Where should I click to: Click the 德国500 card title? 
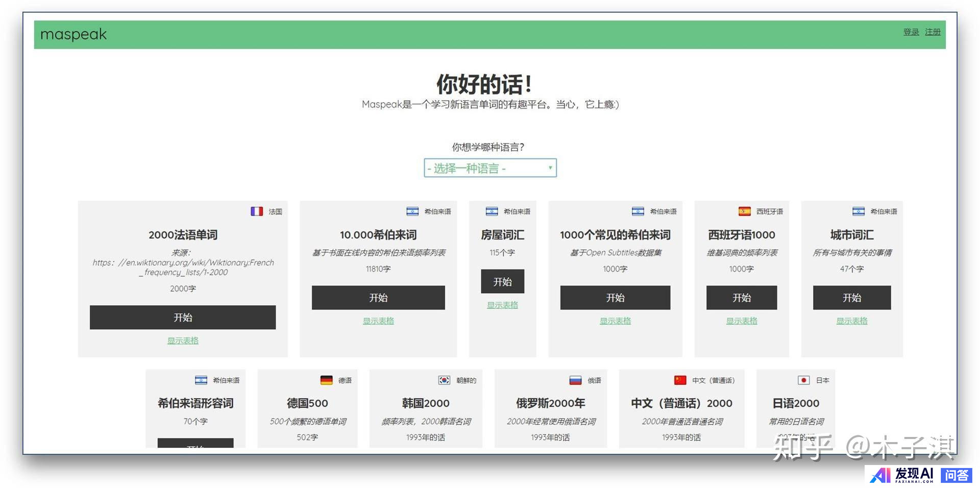[307, 403]
